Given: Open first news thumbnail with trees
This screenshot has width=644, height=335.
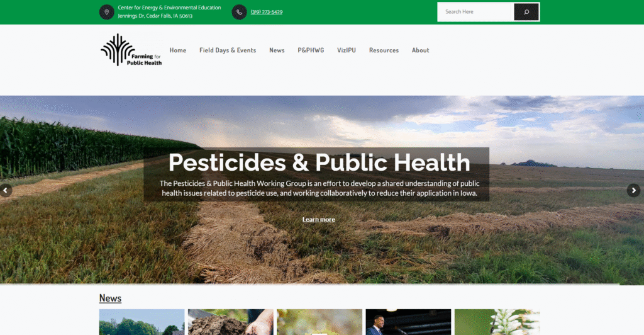Looking at the screenshot, I should 142,322.
